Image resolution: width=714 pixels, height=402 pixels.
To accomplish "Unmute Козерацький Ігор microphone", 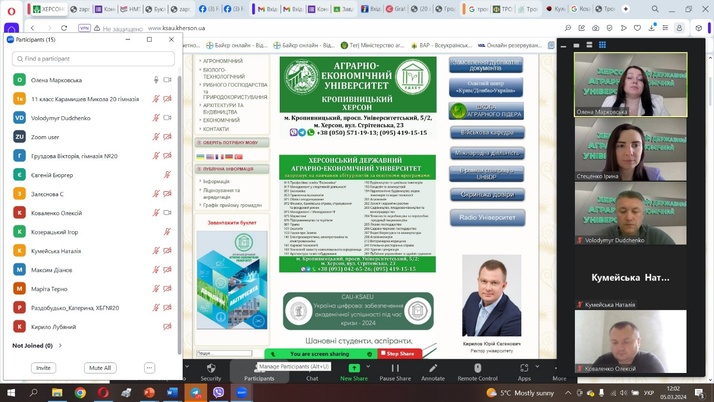I will click(x=167, y=232).
